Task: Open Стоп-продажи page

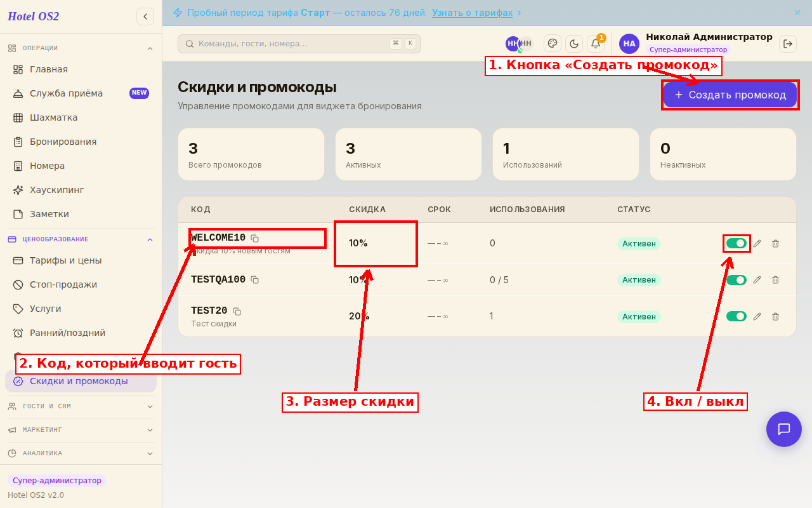Action: point(81,284)
